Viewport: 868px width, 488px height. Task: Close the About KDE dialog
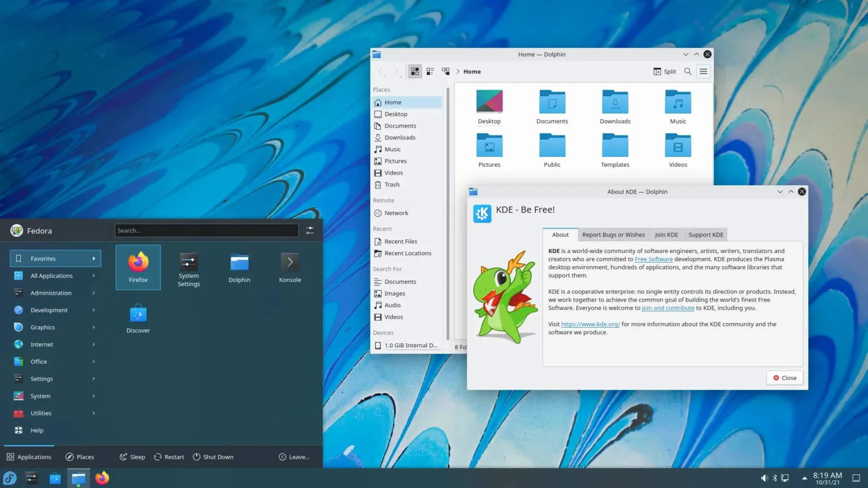[784, 377]
